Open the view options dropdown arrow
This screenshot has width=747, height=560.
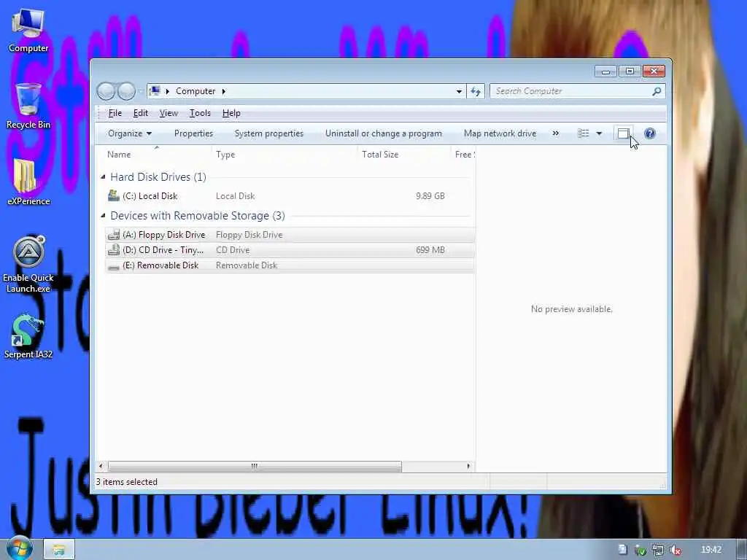click(599, 133)
